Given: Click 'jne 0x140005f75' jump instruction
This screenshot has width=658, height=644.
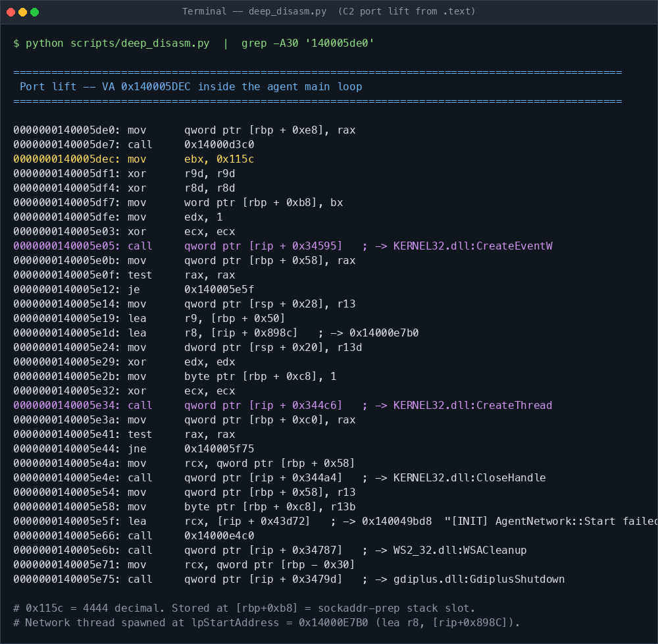Looking at the screenshot, I should pos(191,449).
